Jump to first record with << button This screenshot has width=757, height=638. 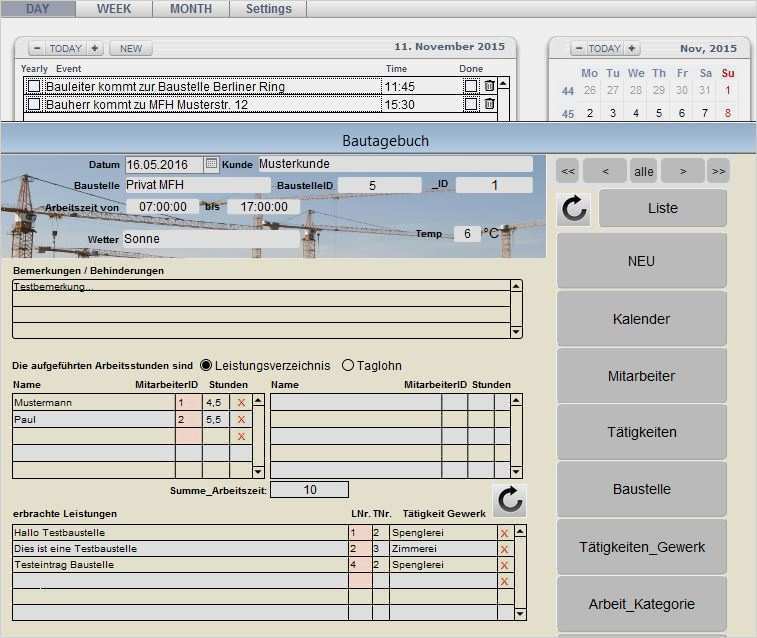point(568,171)
